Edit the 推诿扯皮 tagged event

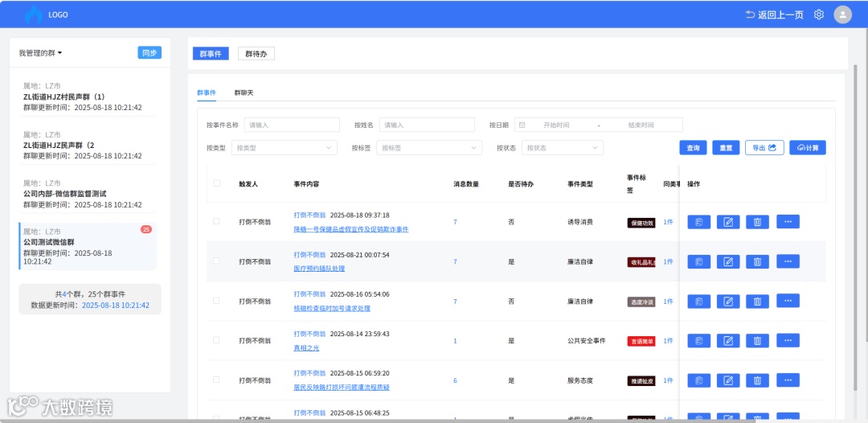pyautogui.click(x=728, y=381)
